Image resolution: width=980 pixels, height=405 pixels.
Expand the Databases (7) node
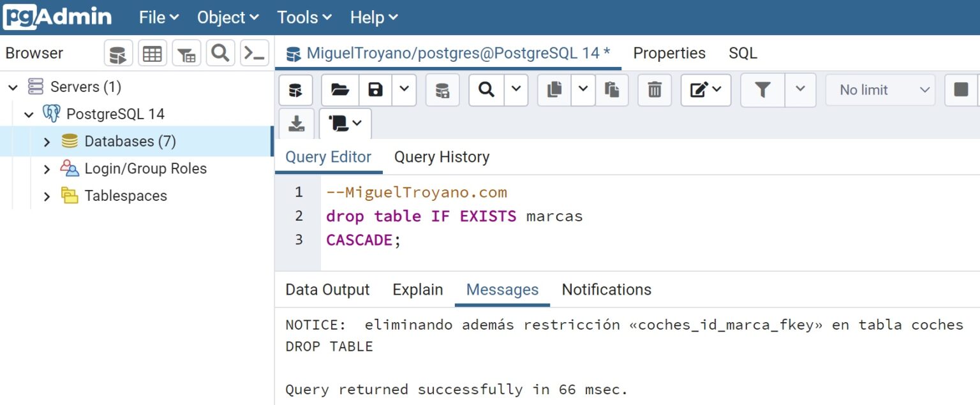tap(47, 142)
